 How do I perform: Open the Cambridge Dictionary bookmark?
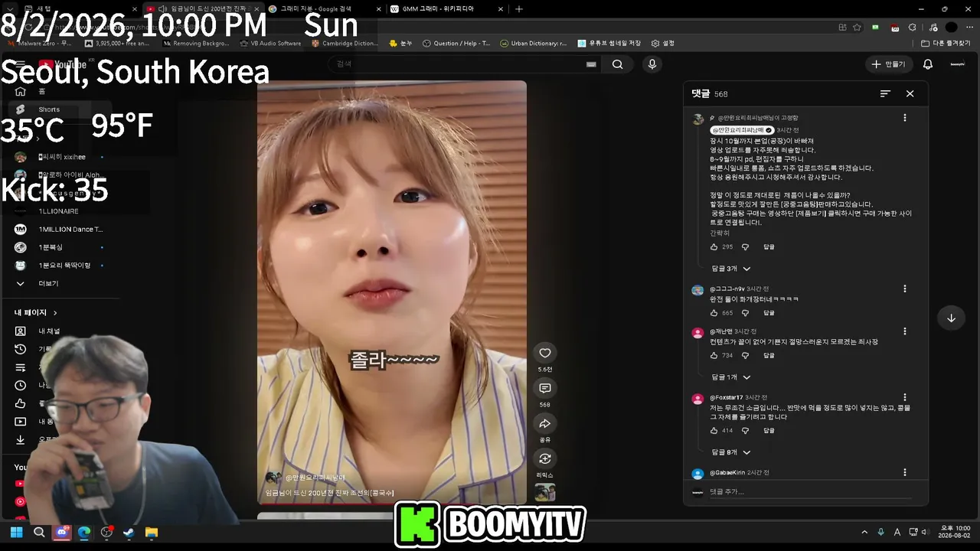pos(345,44)
